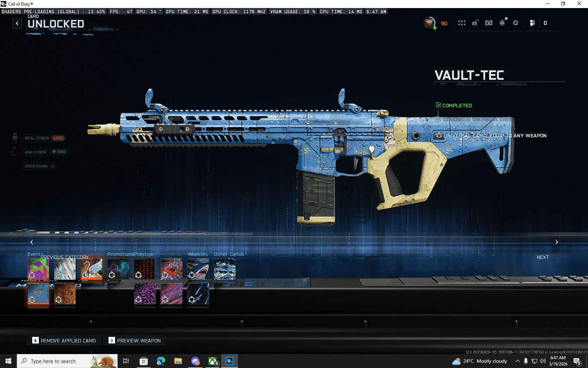Select the green and magenta geometric camo

pyautogui.click(x=38, y=269)
